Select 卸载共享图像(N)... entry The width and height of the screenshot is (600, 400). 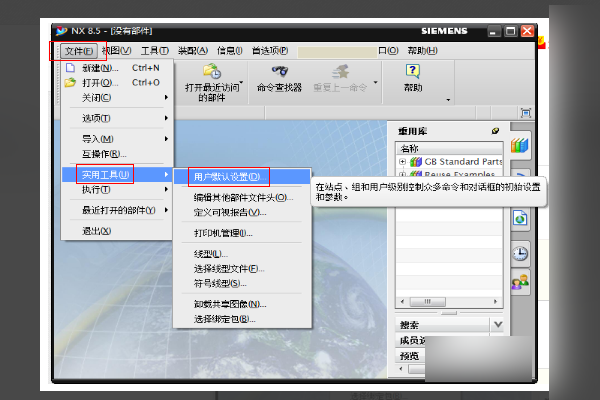[x=242, y=304]
